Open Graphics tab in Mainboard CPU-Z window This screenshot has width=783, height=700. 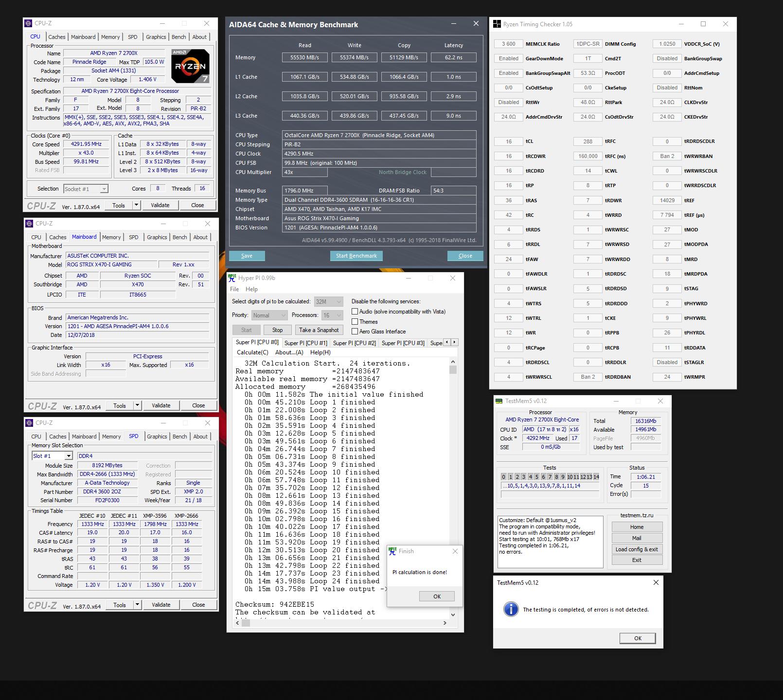157,237
